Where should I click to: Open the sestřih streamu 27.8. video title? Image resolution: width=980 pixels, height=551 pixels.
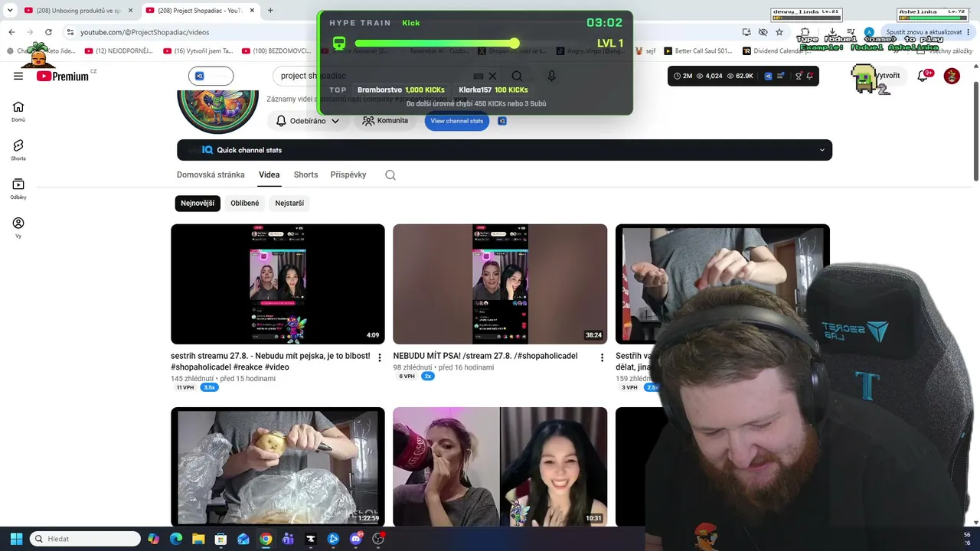click(270, 361)
